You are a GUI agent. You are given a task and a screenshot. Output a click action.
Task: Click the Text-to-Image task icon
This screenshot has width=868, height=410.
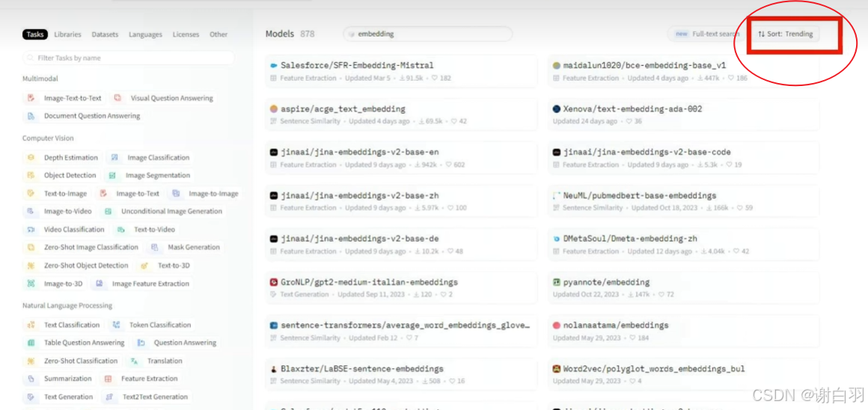[31, 194]
